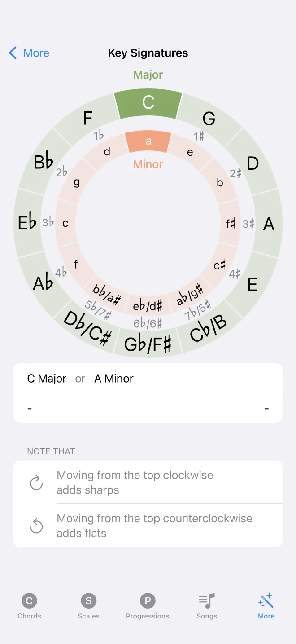This screenshot has height=644, width=296.
Task: Open the Progressions tab icon
Action: [x=148, y=600]
